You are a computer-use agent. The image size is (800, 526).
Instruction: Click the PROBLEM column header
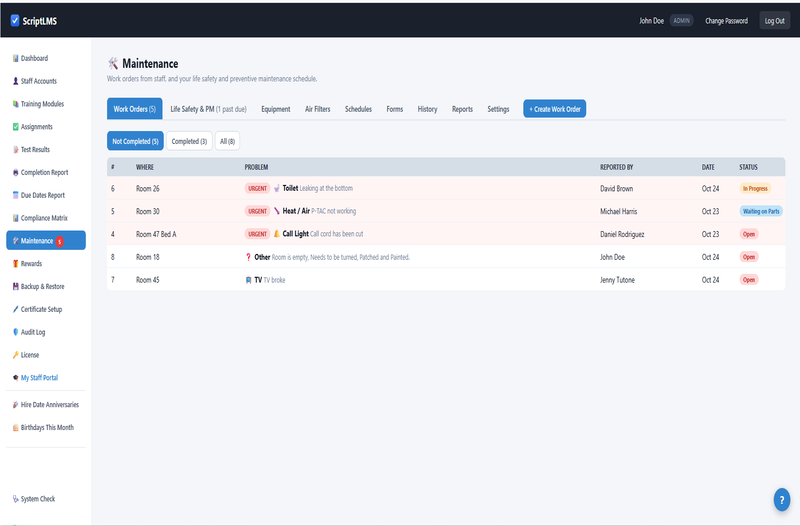point(256,167)
